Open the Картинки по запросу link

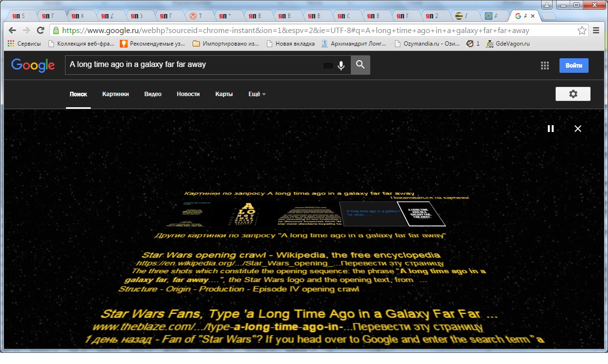[x=299, y=193]
